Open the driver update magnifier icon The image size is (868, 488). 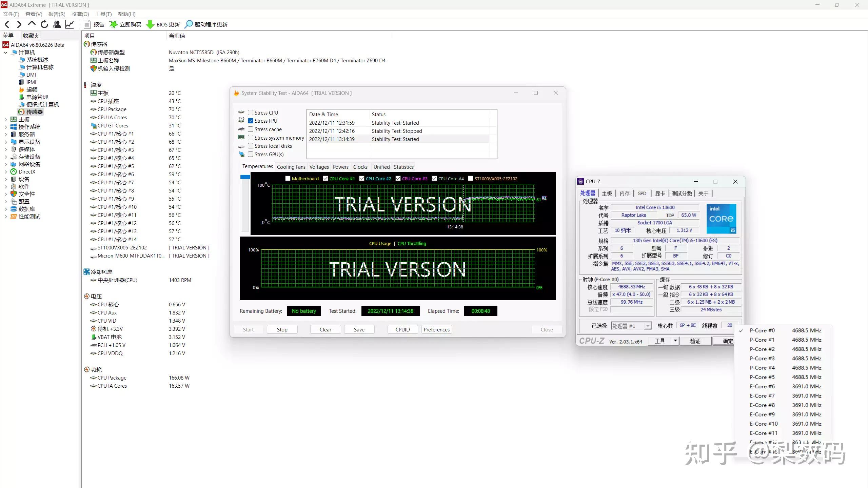pyautogui.click(x=189, y=24)
